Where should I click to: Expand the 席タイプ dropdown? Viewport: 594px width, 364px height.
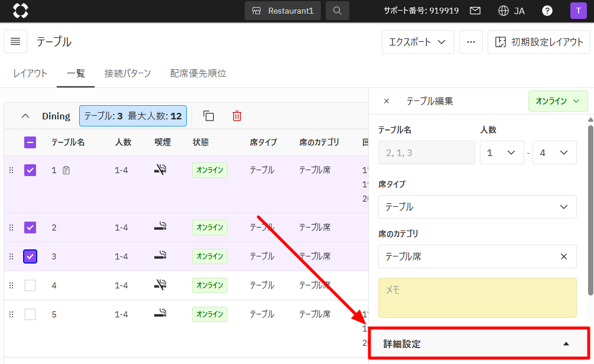point(477,207)
